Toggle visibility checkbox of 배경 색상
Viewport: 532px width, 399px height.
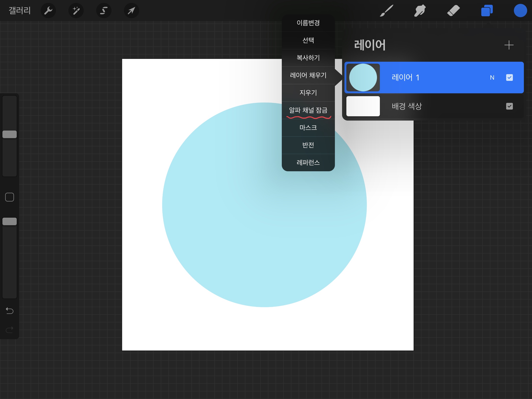[509, 106]
